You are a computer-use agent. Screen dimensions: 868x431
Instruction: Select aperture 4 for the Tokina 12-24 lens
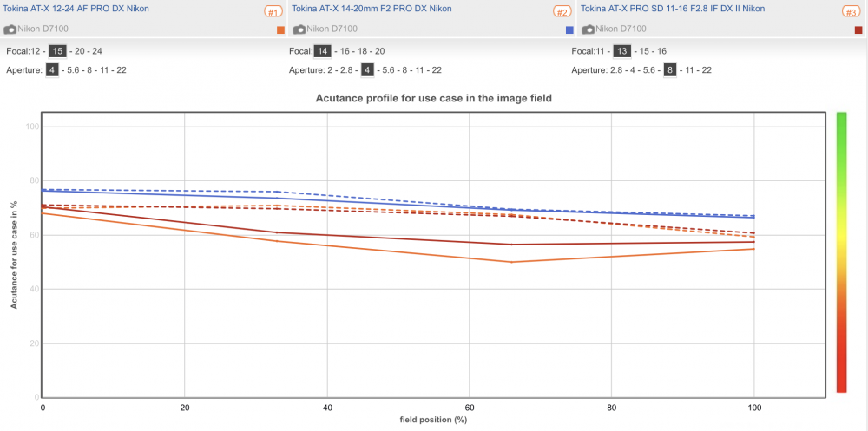51,70
